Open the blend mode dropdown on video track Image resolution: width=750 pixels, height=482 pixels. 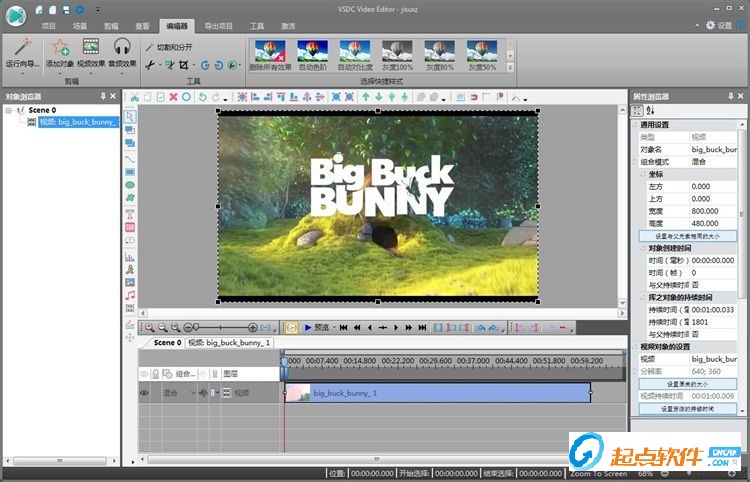(193, 393)
